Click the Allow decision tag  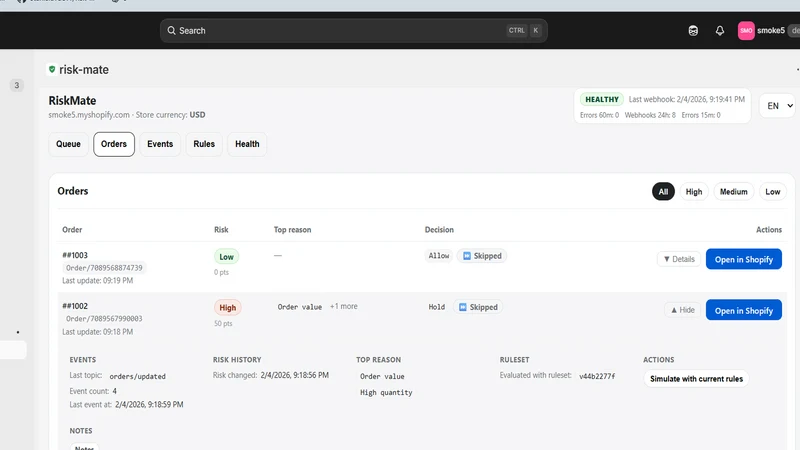(x=439, y=256)
